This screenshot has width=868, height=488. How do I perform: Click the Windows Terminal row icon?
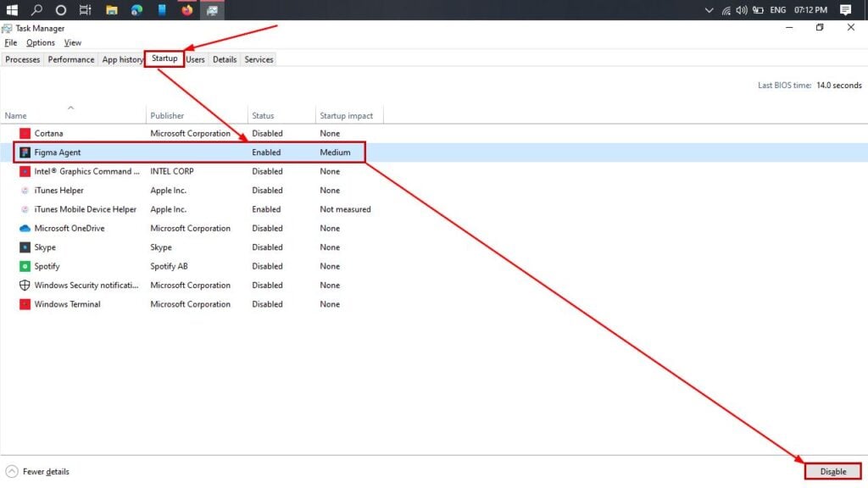[25, 304]
